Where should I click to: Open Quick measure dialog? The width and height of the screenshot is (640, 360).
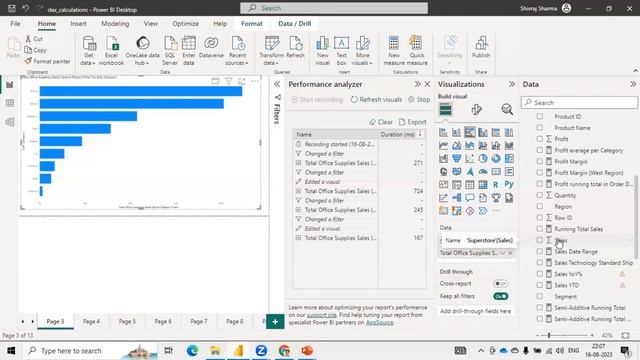pos(417,51)
